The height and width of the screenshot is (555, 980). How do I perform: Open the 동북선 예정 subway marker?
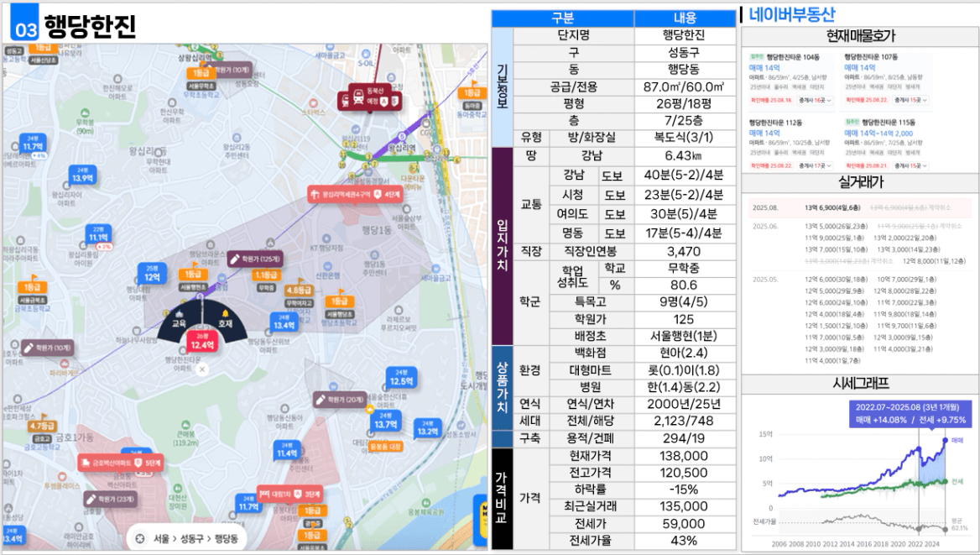pos(370,97)
